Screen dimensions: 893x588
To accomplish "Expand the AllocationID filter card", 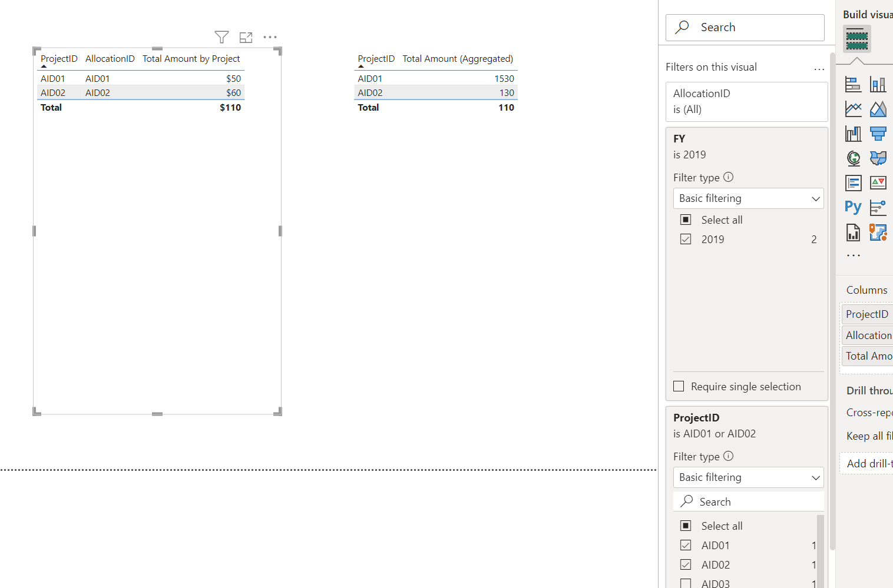I will (746, 101).
